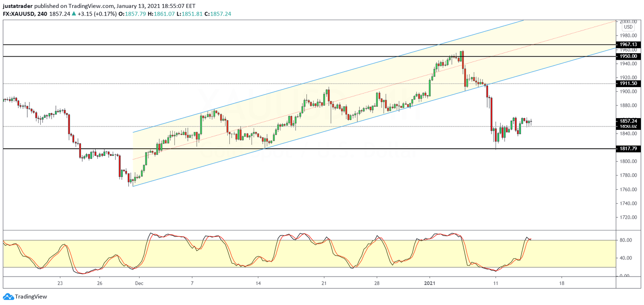Click the Dec label on the time axis
Image resolution: width=644 pixels, height=305 pixels.
(139, 283)
